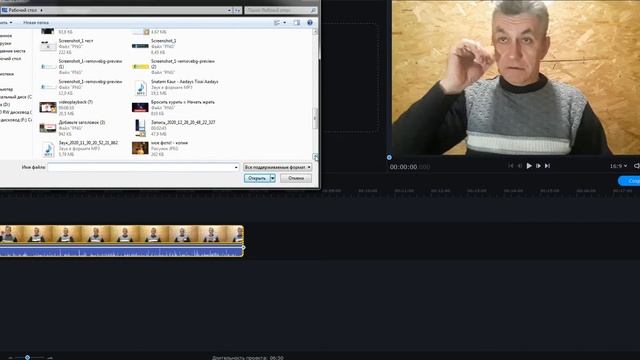Open the 16:9 aspect ratio dropdown
This screenshot has width=640, height=360.
coord(618,166)
